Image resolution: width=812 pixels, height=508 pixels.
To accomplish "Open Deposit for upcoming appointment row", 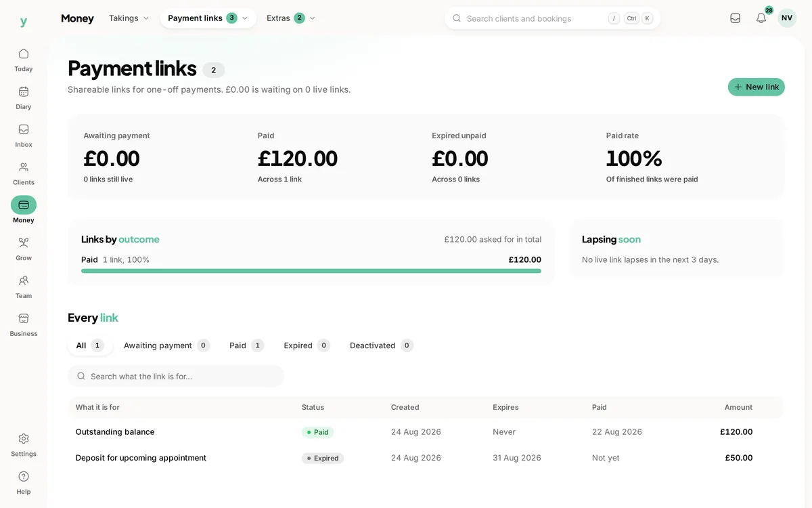I will (426, 458).
